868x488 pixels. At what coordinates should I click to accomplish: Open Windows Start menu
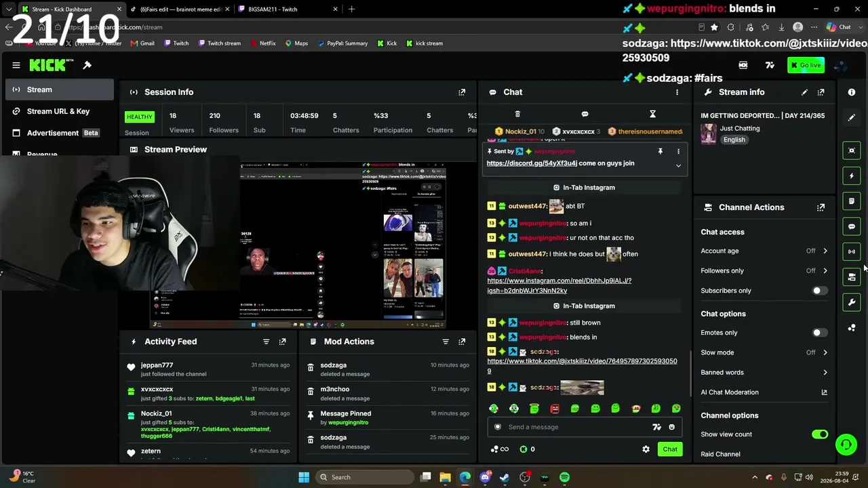click(304, 477)
